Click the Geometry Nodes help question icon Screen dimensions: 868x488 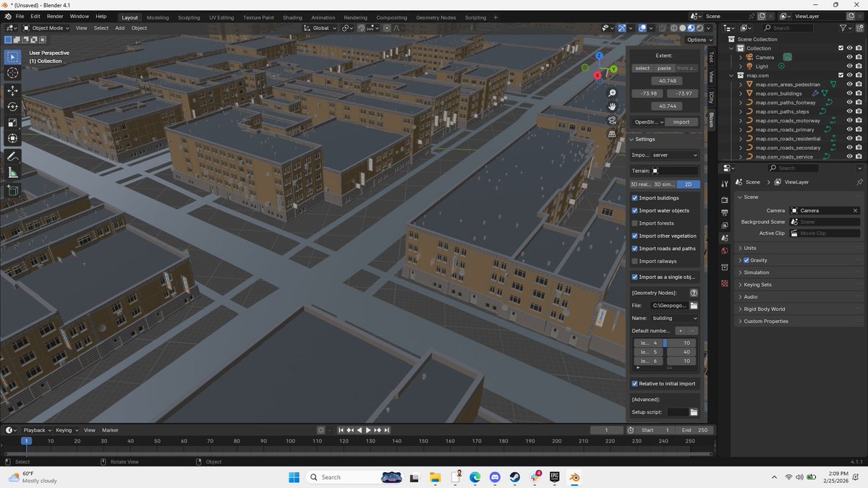694,293
